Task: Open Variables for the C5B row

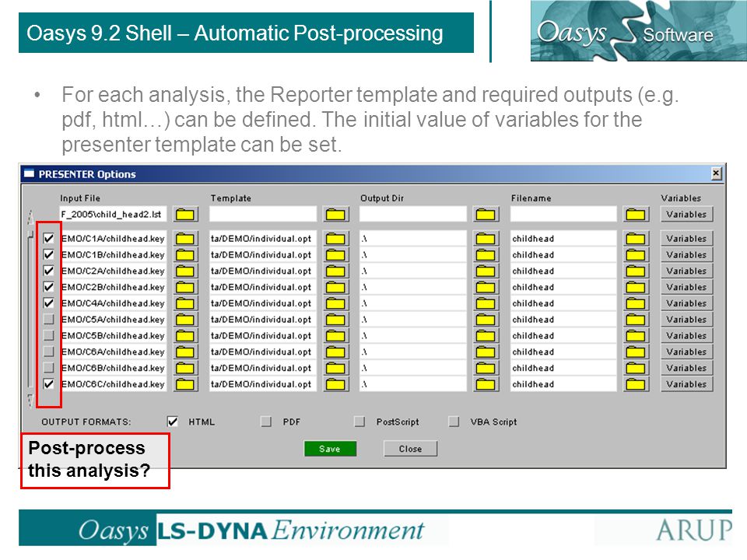Action: [686, 336]
